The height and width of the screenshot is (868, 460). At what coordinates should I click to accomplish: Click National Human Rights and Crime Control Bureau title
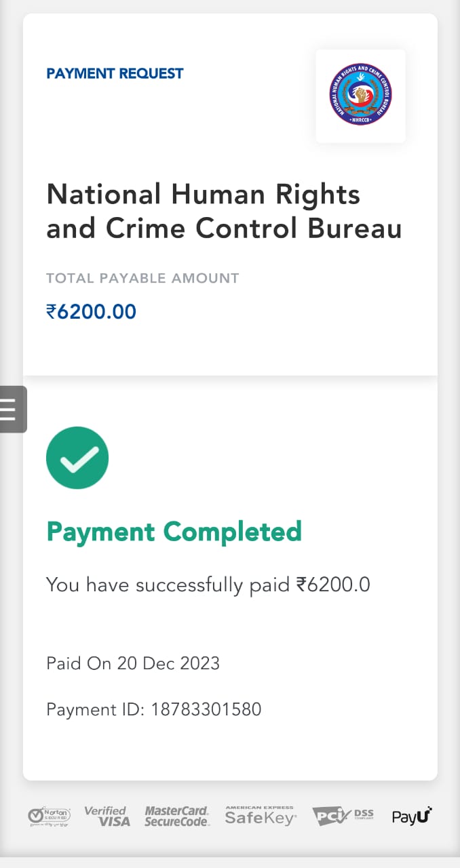224,212
